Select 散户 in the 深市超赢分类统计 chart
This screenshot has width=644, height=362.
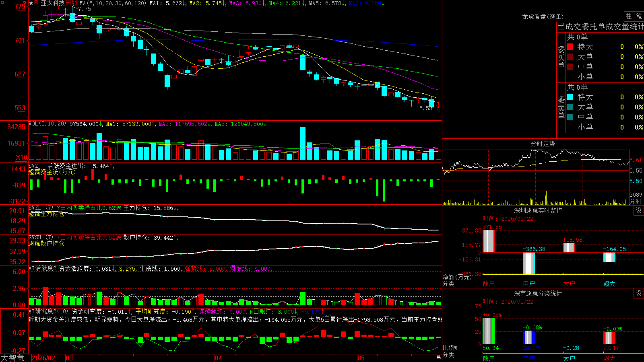point(489,358)
